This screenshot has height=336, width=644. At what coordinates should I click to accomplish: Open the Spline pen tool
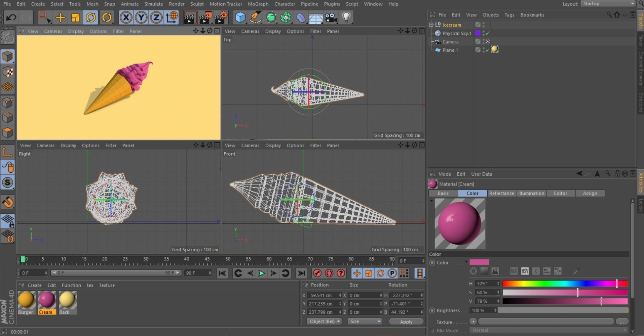pos(256,17)
